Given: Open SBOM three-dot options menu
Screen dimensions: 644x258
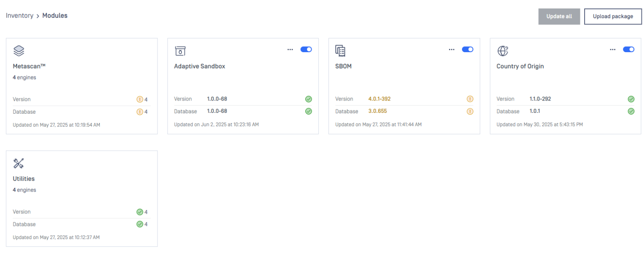Looking at the screenshot, I should (452, 49).
